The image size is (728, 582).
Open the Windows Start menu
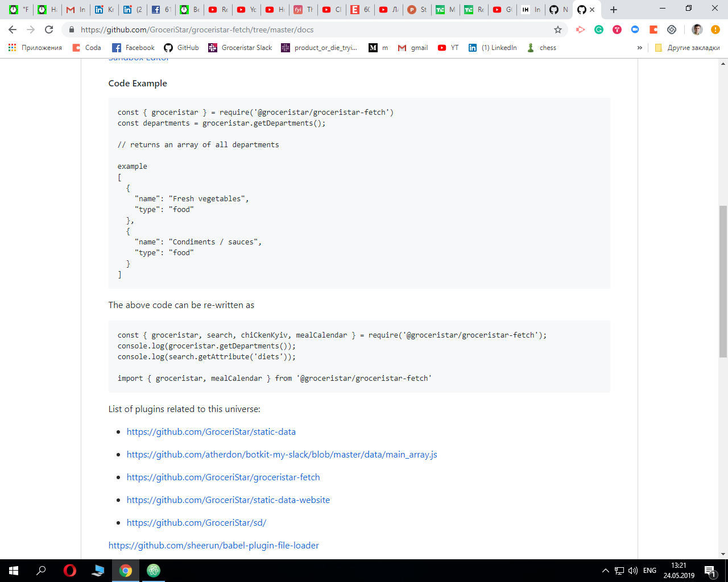point(14,571)
